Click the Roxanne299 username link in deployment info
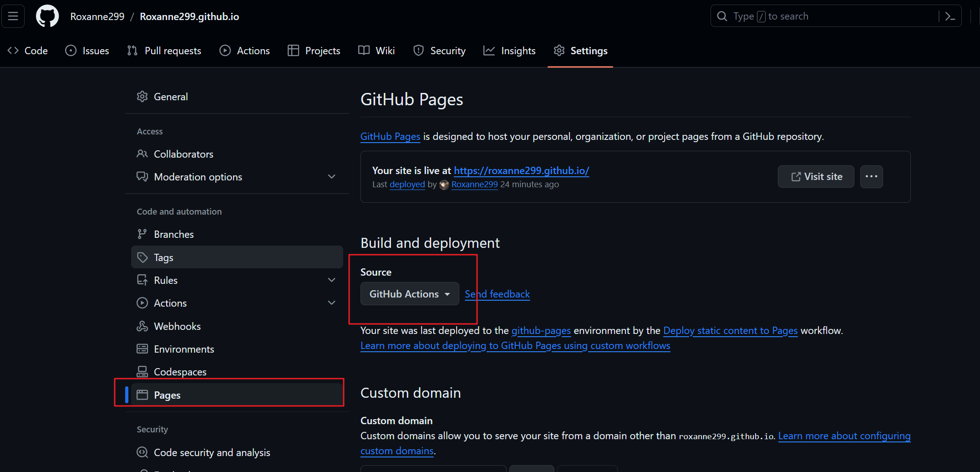This screenshot has height=472, width=980. point(475,185)
